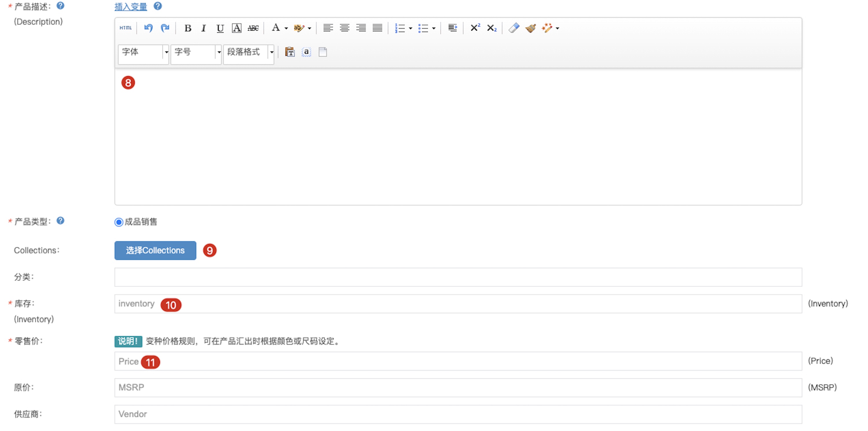Viewport: 868px width, 431px height.
Task: Click the auto-typeset magic wand icon
Action: (x=547, y=28)
